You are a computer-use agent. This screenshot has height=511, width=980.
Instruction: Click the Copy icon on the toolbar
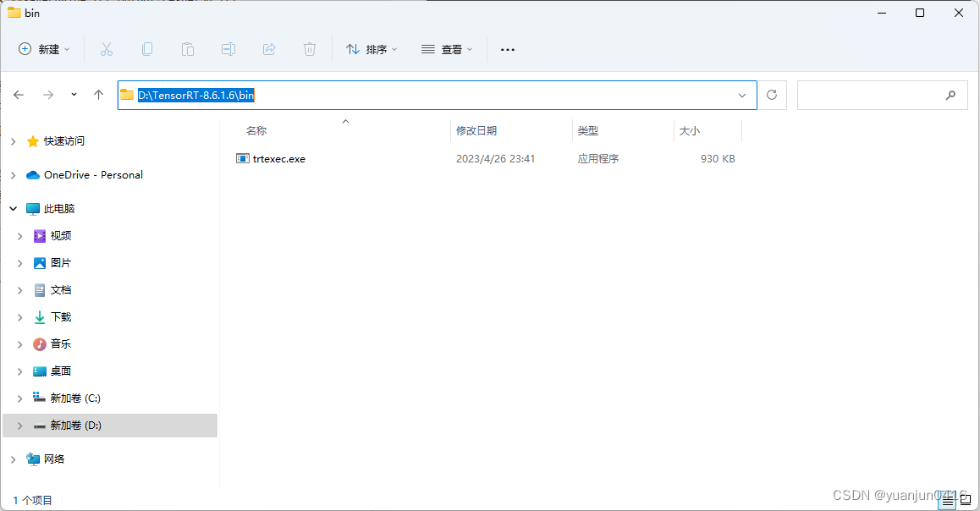146,49
